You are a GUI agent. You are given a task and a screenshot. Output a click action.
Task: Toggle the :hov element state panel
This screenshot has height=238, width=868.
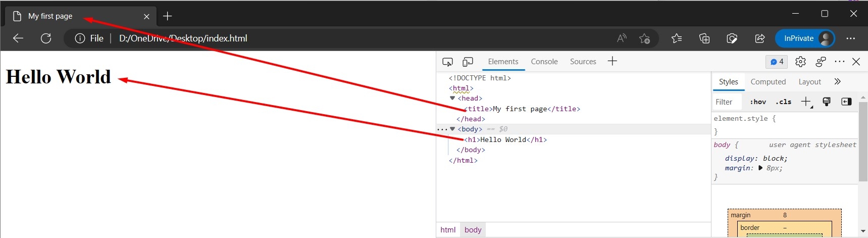(757, 102)
